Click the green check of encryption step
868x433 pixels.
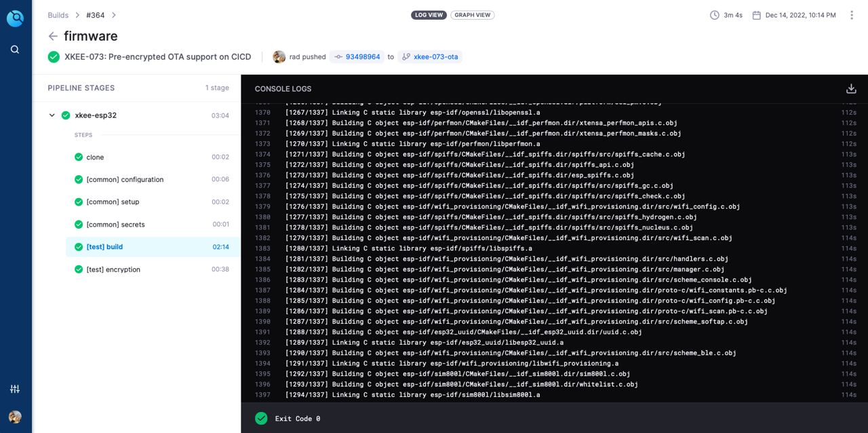79,269
